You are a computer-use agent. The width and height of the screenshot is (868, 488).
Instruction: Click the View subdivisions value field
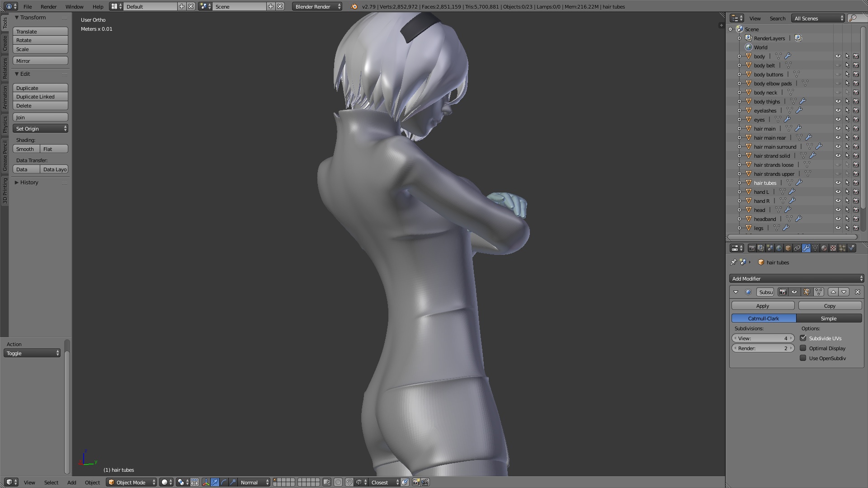tap(763, 338)
